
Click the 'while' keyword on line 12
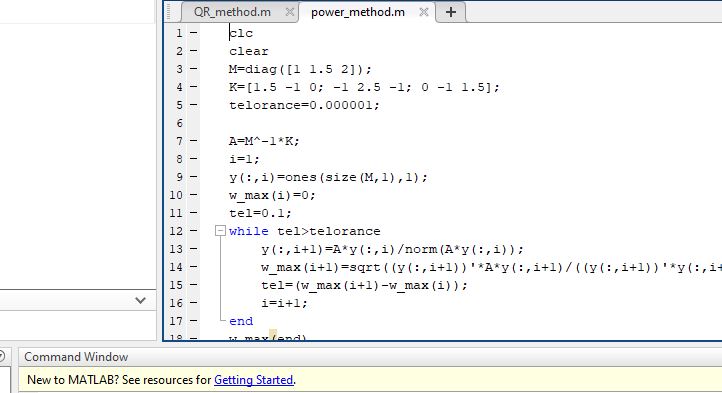coord(249,231)
